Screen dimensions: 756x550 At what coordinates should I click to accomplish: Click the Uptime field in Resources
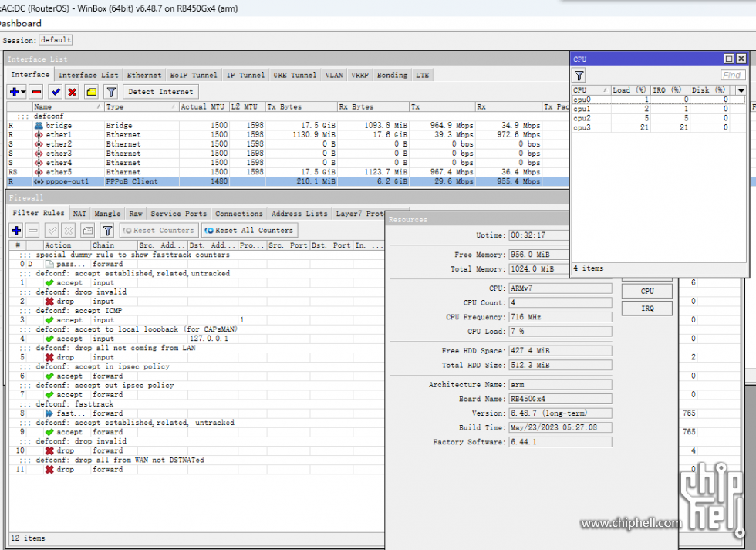click(539, 235)
